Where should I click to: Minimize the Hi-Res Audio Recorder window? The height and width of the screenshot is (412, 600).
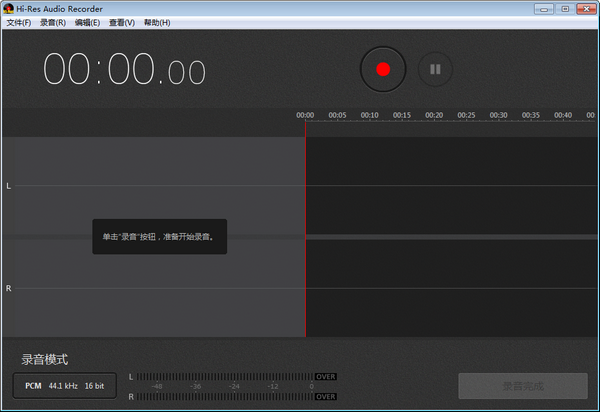[543, 8]
